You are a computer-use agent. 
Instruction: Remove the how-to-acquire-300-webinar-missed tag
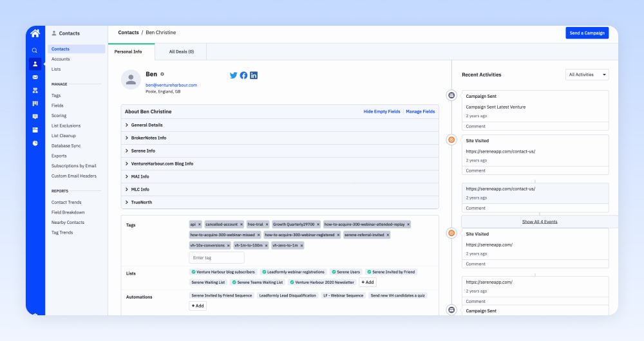point(258,235)
